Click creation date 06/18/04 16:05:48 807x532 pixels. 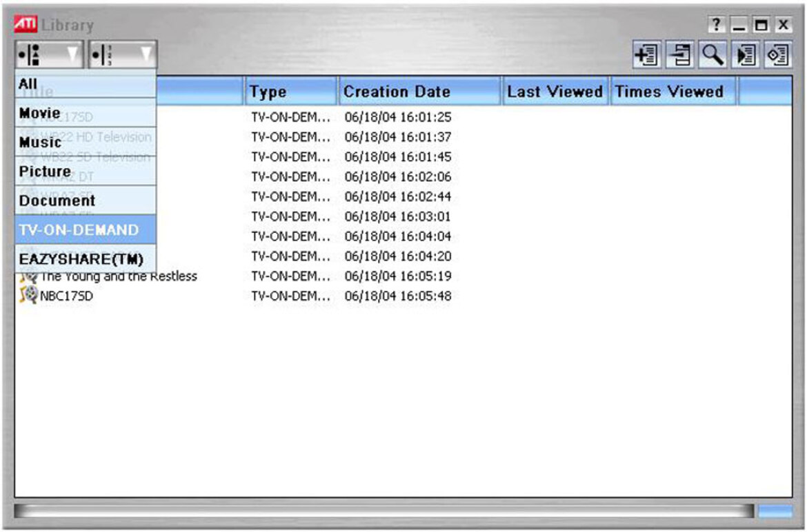click(x=398, y=296)
